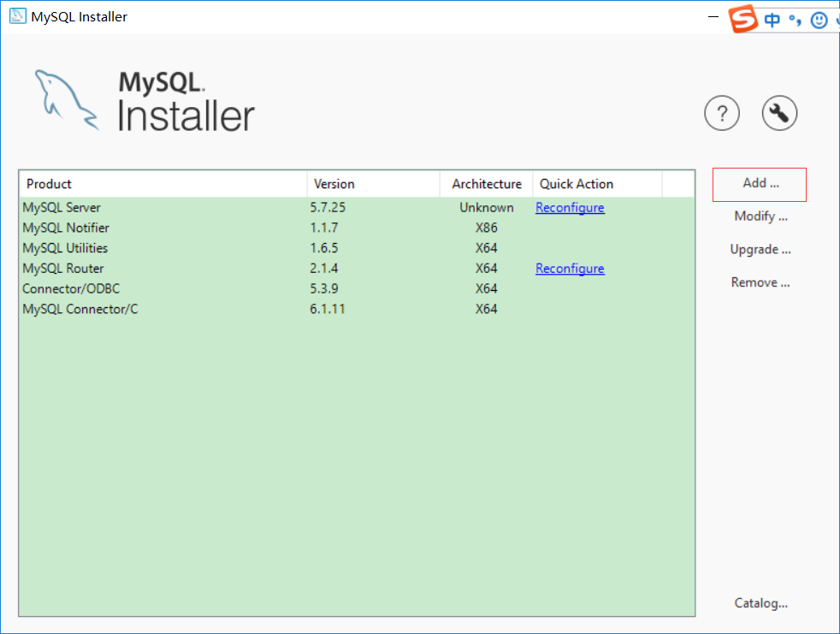The height and width of the screenshot is (634, 840).
Task: Open the help question mark icon
Action: (722, 113)
